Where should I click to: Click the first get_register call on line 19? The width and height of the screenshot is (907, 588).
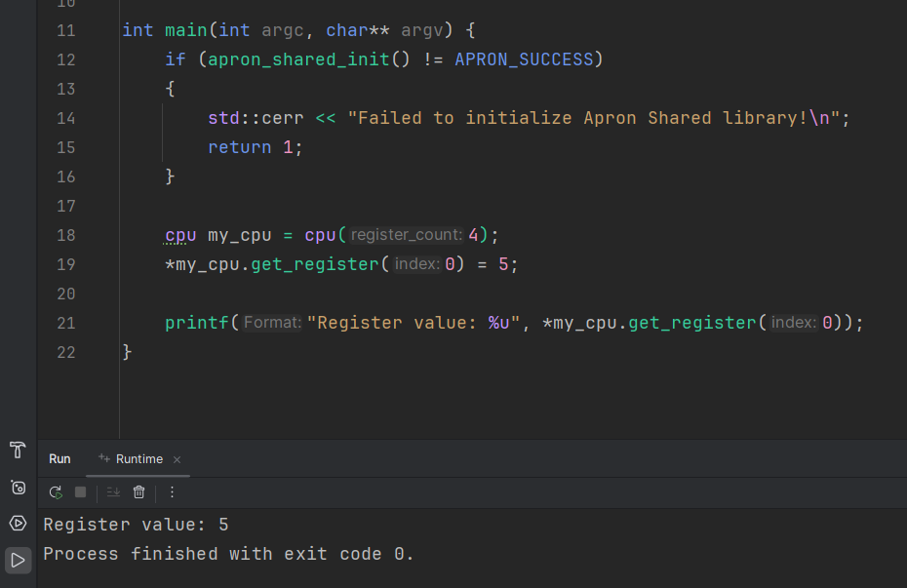[x=314, y=264]
